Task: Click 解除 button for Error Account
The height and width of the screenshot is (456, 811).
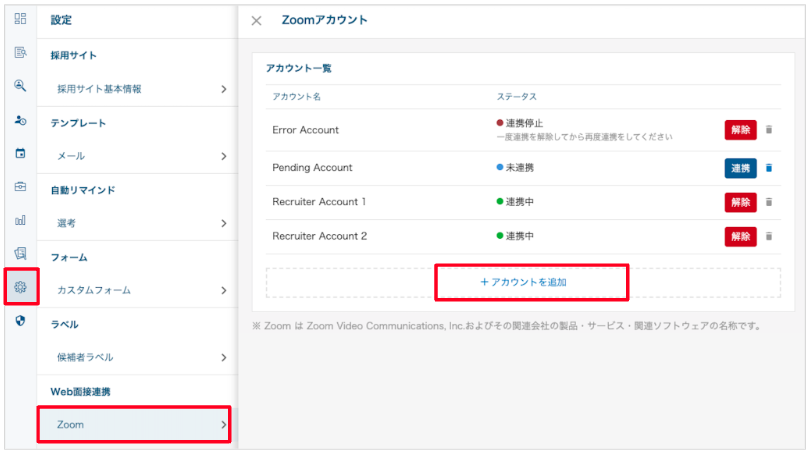Action: click(740, 130)
